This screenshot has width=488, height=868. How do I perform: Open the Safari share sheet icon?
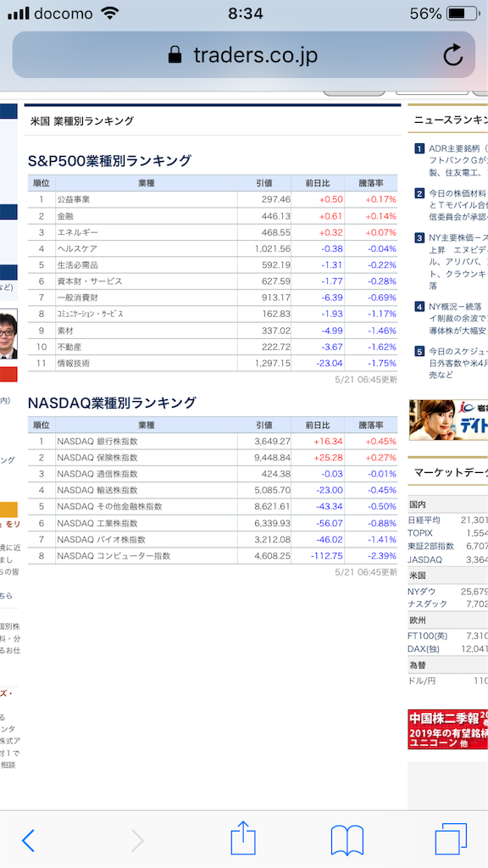[243, 838]
